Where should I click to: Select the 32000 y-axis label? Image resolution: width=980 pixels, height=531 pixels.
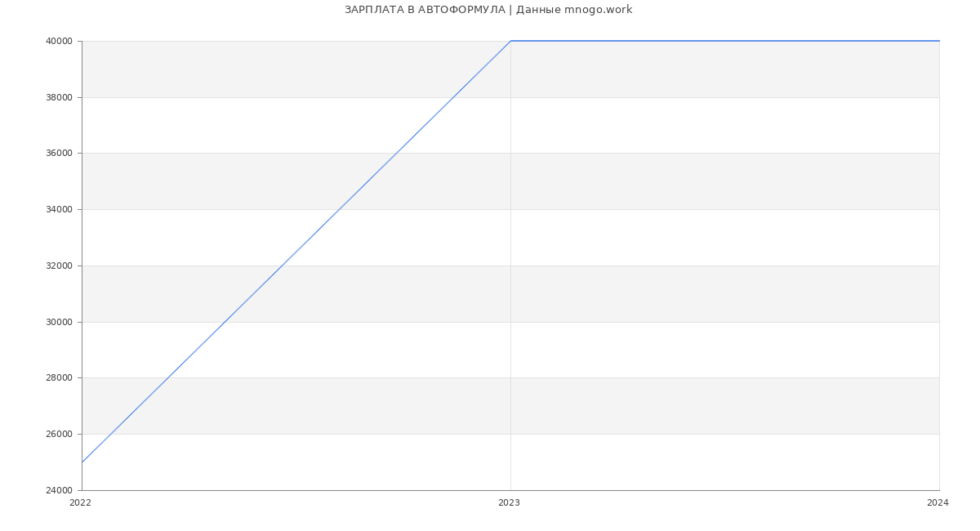pos(60,265)
